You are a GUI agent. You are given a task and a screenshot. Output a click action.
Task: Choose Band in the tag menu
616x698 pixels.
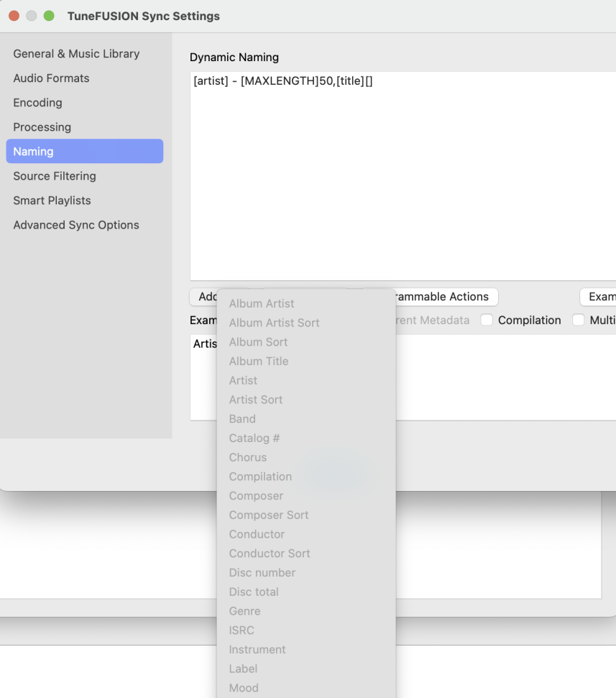pyautogui.click(x=306, y=419)
